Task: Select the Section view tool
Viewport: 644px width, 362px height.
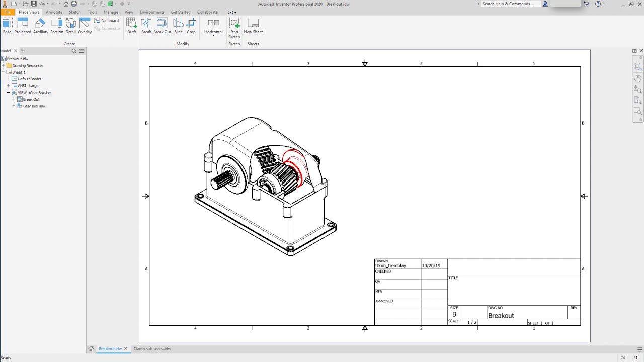Action: click(x=57, y=26)
